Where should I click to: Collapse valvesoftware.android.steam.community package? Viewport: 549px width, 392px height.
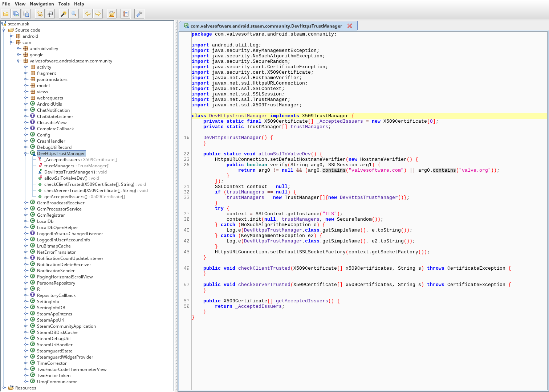point(19,61)
